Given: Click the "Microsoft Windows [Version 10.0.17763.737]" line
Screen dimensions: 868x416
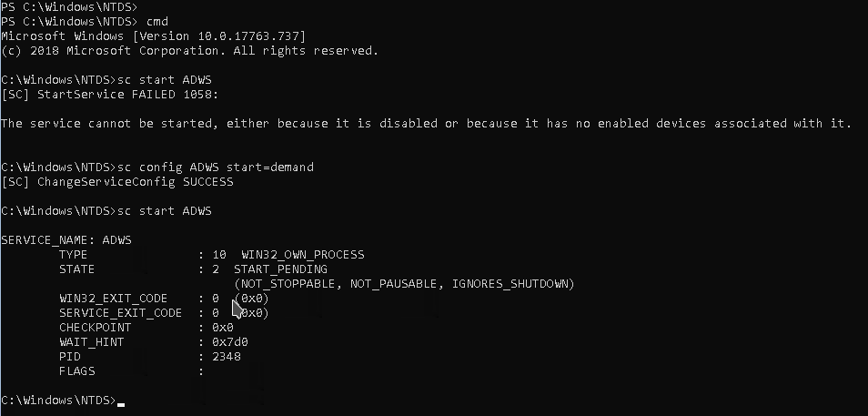Looking at the screenshot, I should 153,36.
